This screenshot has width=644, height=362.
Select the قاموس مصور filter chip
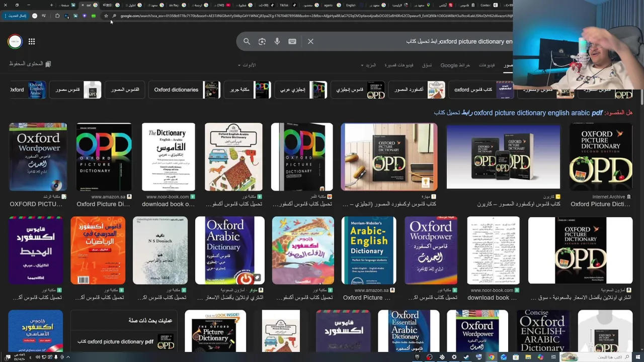(x=75, y=89)
